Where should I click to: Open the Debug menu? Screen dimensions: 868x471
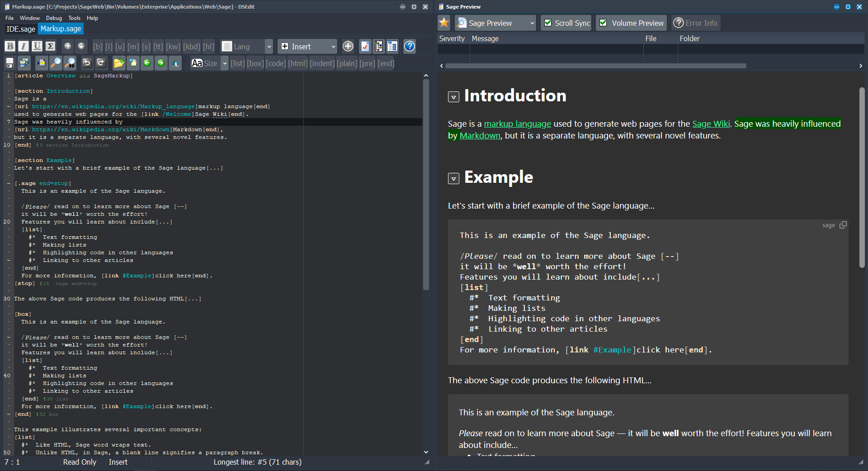(54, 18)
